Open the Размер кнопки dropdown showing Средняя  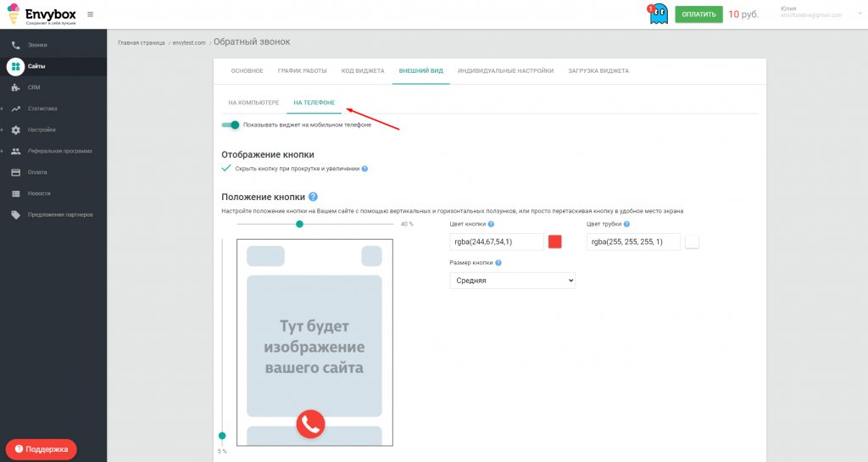pos(513,281)
